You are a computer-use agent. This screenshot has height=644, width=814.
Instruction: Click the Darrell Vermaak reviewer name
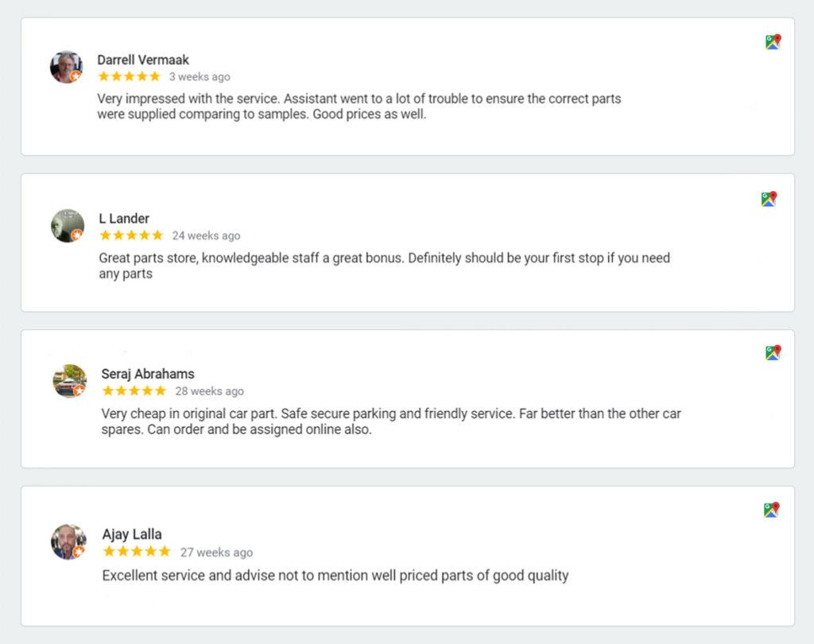(143, 60)
